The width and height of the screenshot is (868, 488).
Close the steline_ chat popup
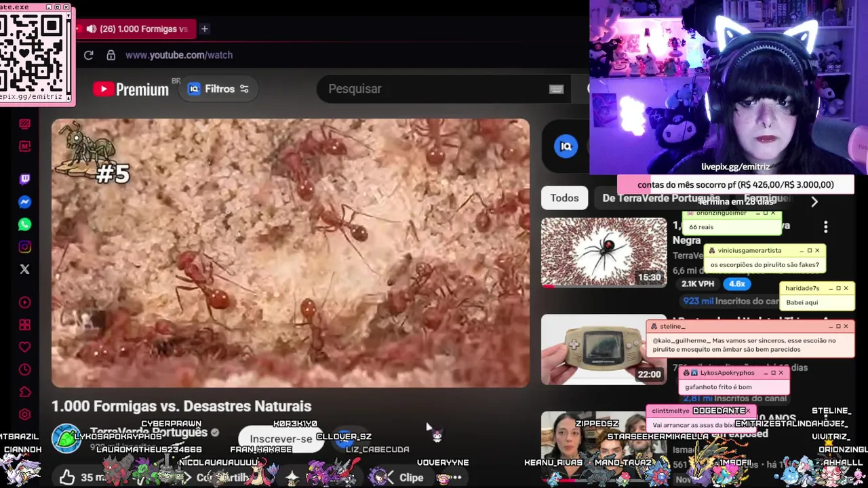(846, 326)
